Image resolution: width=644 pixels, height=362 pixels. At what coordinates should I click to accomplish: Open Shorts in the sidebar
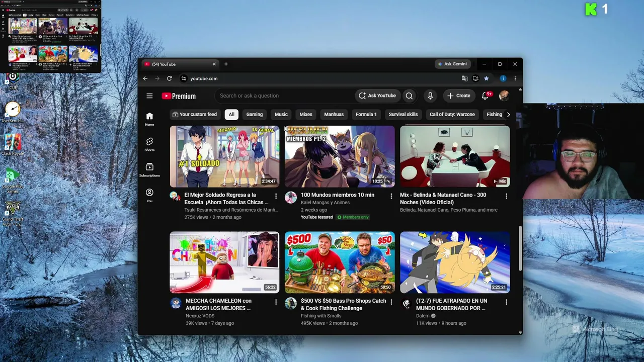[x=149, y=144]
